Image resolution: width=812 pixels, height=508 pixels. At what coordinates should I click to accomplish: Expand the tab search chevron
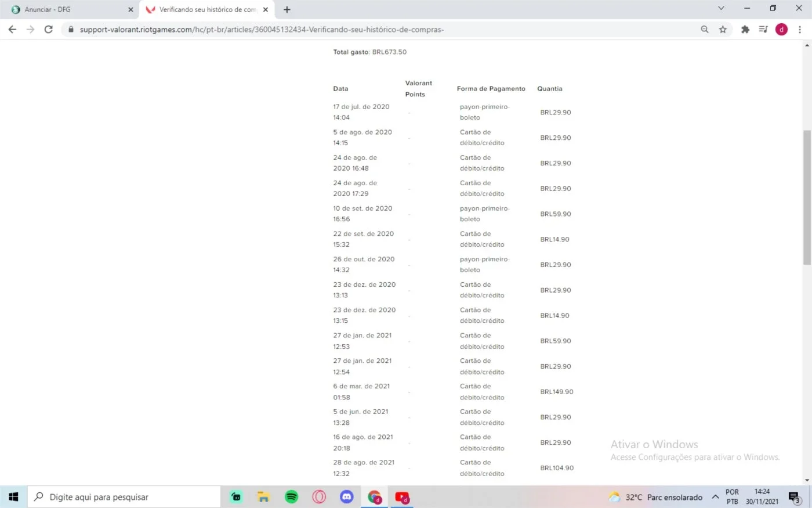721,8
